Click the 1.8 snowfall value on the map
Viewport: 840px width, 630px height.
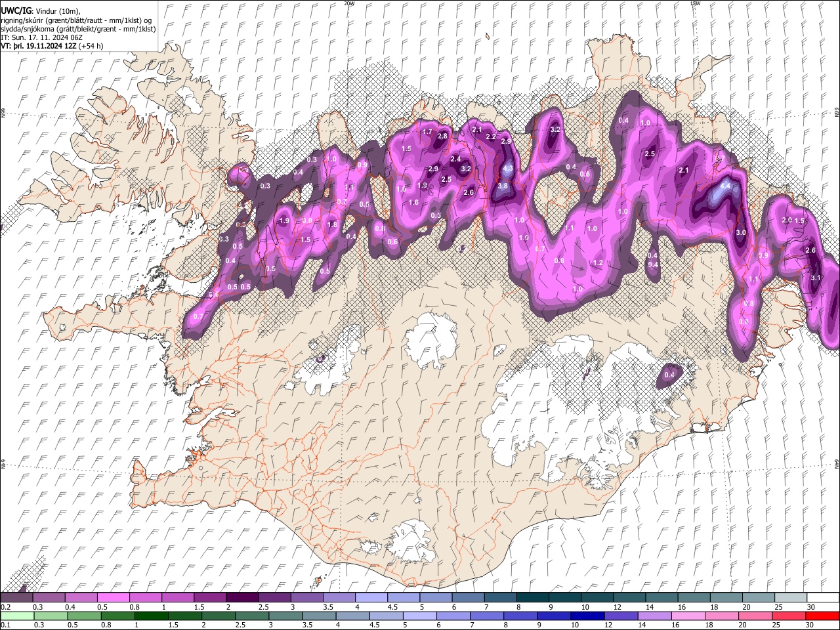point(332,224)
